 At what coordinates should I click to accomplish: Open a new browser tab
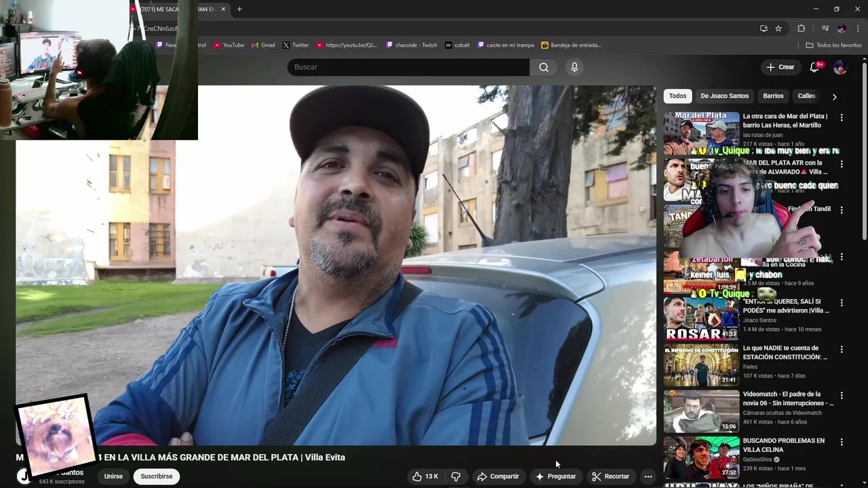(x=239, y=9)
